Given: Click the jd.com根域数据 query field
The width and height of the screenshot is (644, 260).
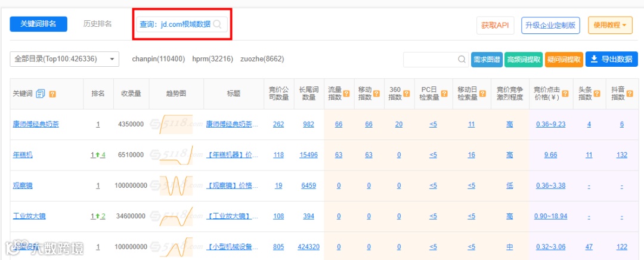Looking at the screenshot, I should point(182,24).
